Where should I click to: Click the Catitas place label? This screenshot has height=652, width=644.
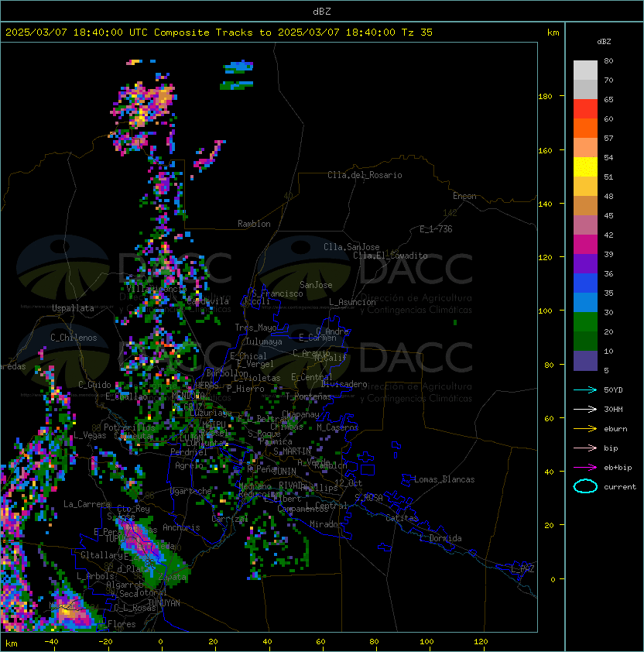[402, 518]
